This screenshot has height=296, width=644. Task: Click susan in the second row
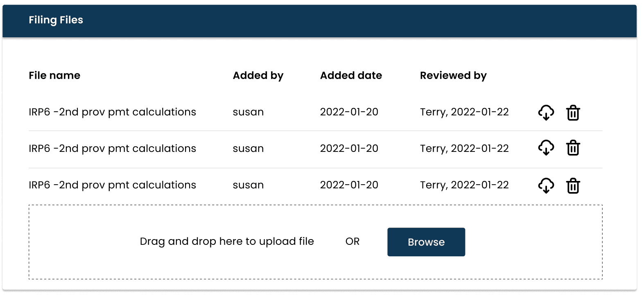click(x=248, y=149)
